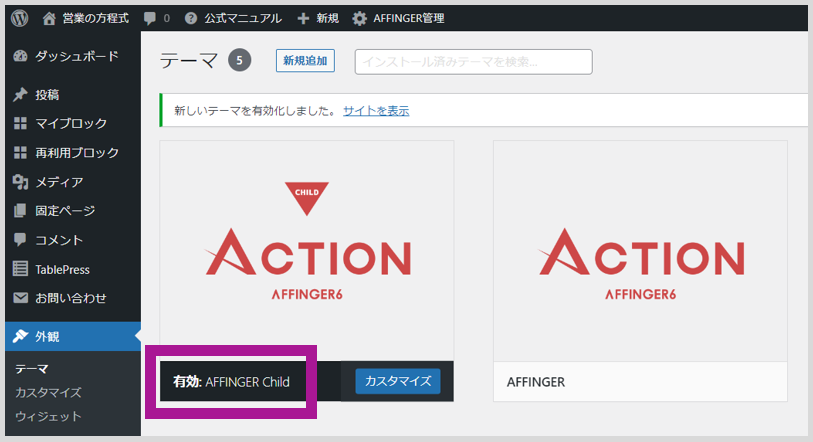The width and height of the screenshot is (813, 442).
Task: Click the grid icon beside マイブロック
Action: pos(20,123)
